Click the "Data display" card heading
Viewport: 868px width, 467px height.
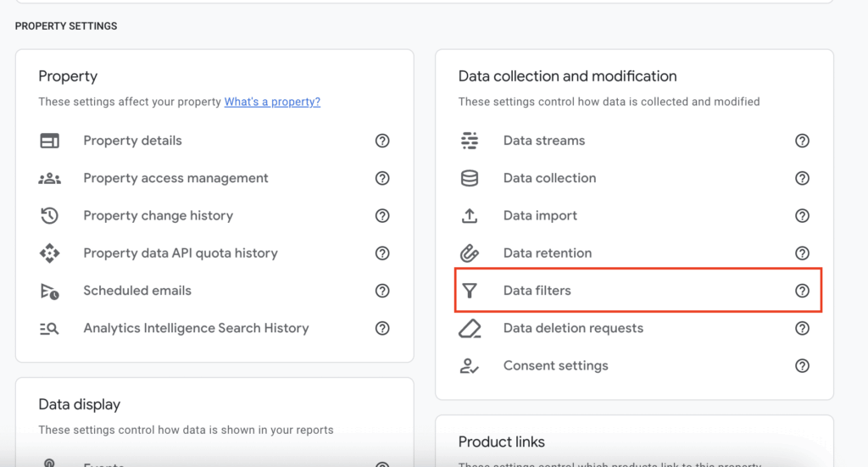(x=79, y=404)
